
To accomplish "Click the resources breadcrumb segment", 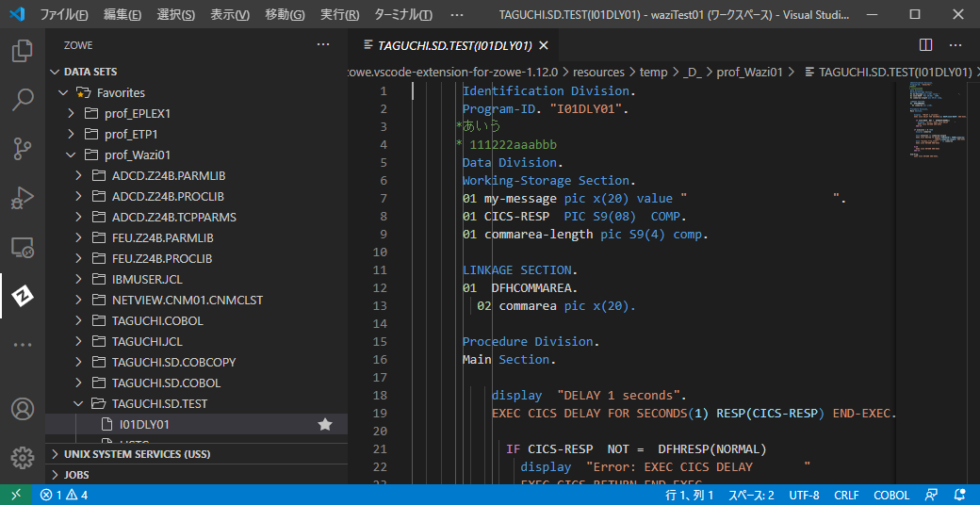I will coord(598,72).
